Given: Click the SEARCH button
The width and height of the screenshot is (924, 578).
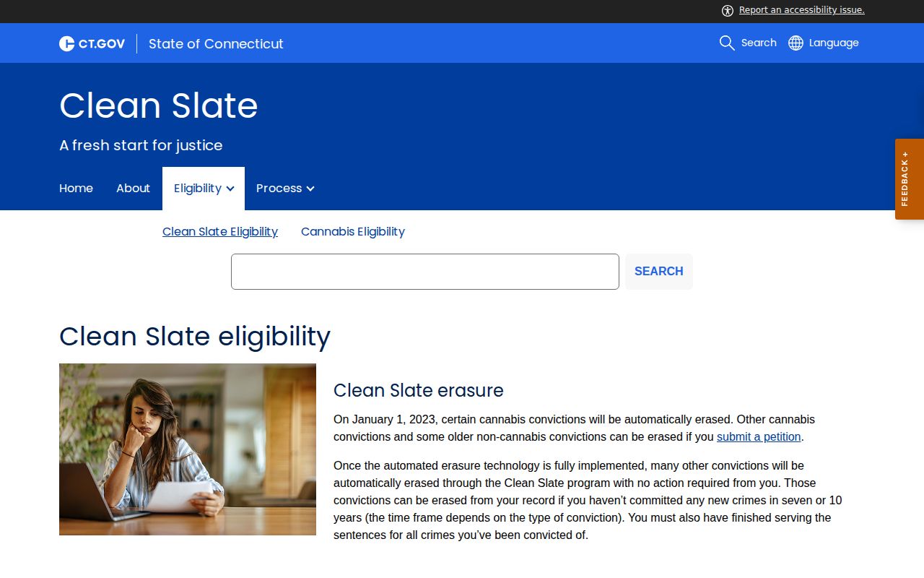Looking at the screenshot, I should (659, 272).
